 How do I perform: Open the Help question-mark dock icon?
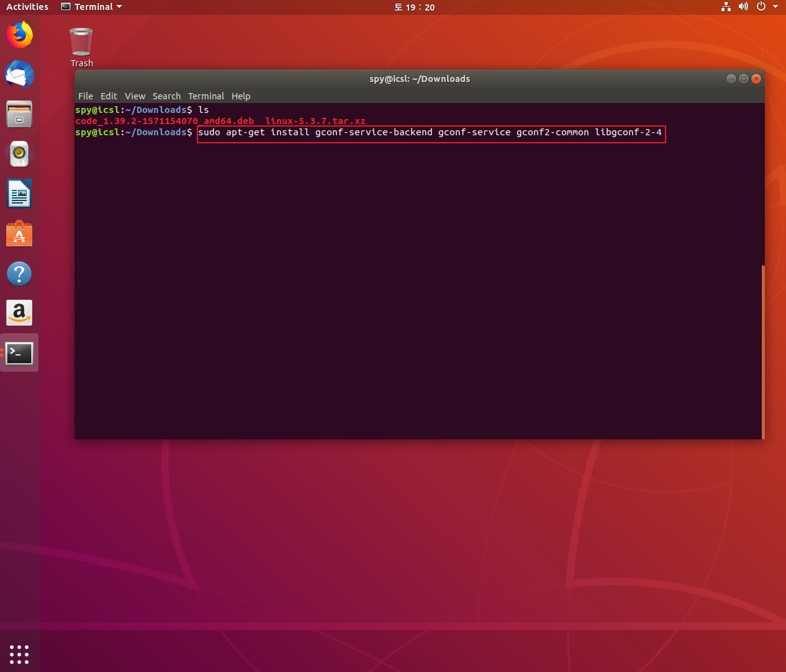click(x=19, y=274)
